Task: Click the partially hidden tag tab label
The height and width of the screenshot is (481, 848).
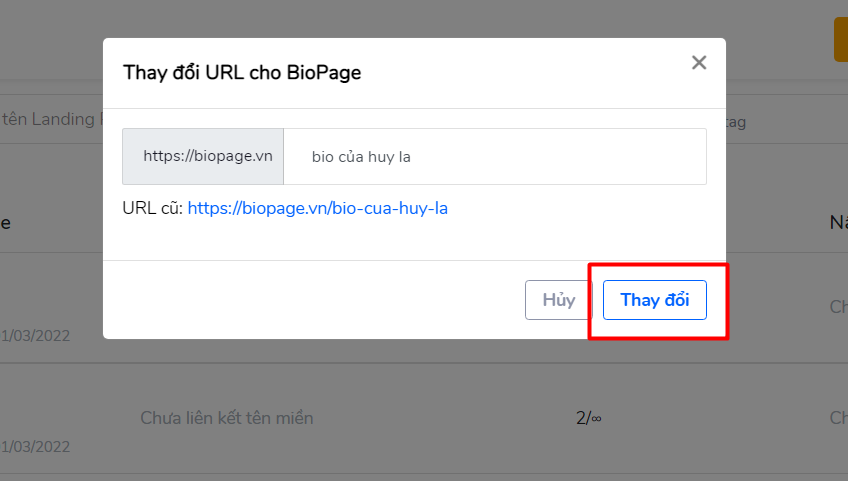Action: click(x=736, y=122)
